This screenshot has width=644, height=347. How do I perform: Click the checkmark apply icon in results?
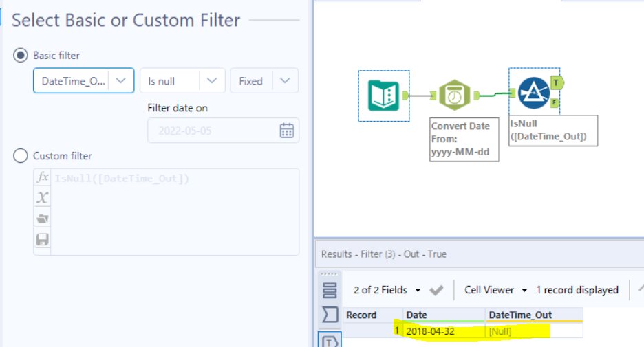click(x=436, y=291)
